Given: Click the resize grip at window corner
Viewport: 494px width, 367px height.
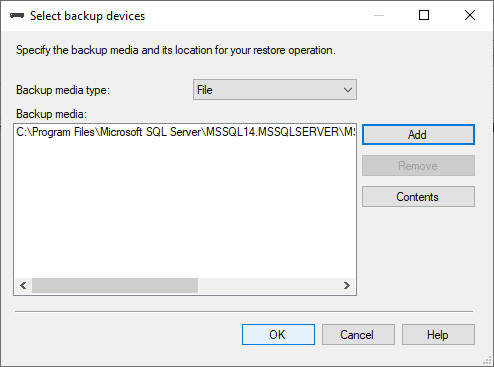Looking at the screenshot, I should 488,361.
